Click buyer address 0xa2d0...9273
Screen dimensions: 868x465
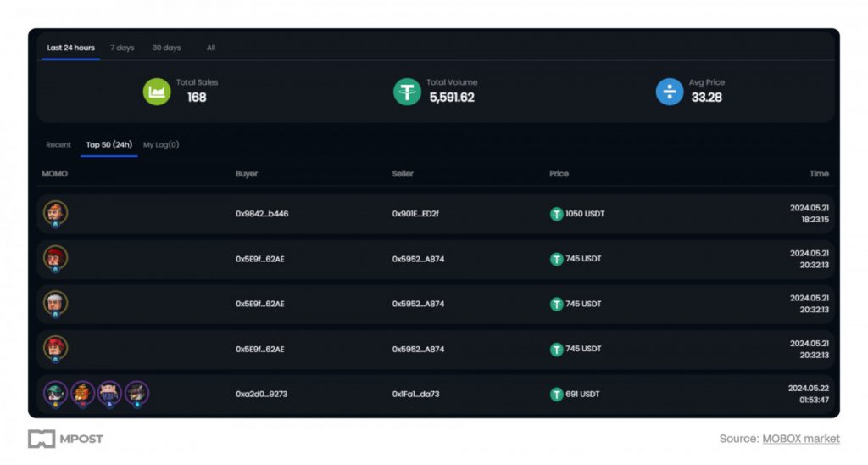261,394
